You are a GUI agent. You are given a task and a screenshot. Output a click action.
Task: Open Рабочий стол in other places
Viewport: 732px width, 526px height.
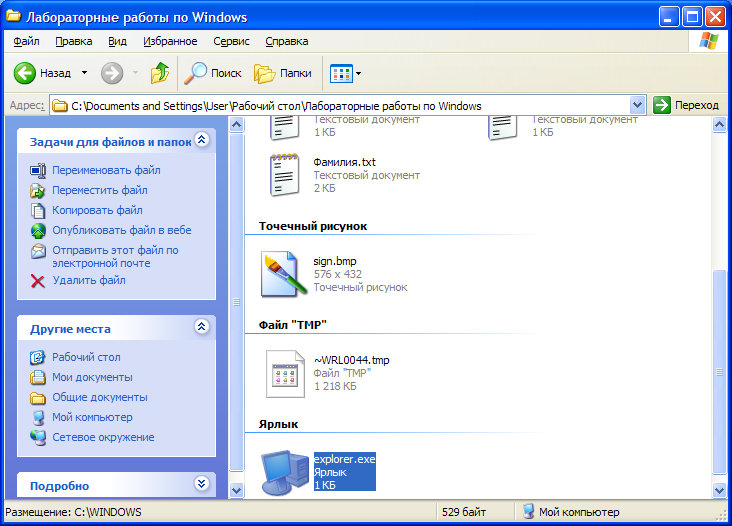[x=86, y=358]
